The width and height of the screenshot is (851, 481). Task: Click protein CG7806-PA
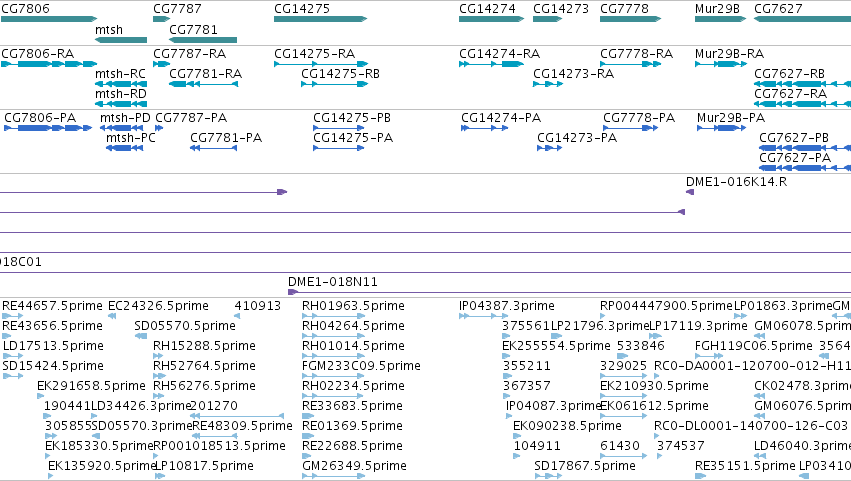(x=40, y=118)
